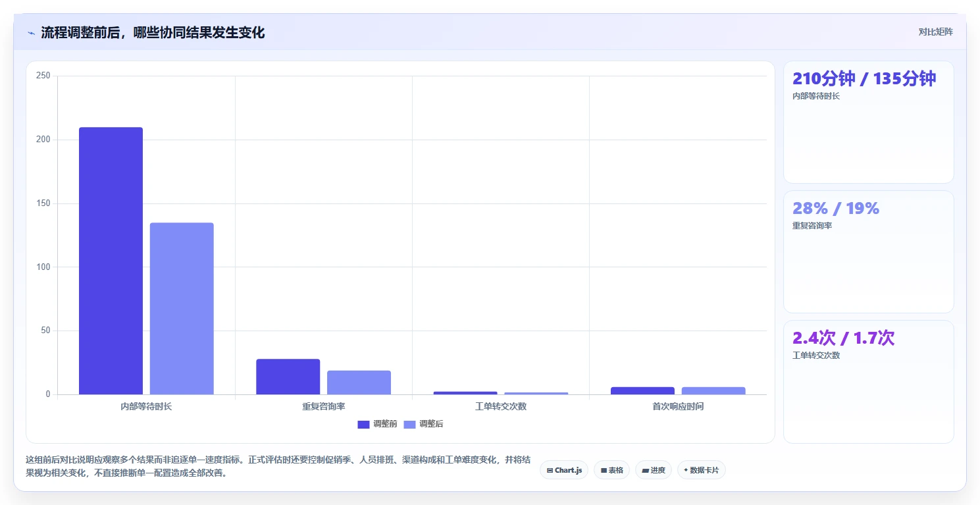Toggle the 调整后 legend series
This screenshot has height=505, width=980.
pos(423,424)
